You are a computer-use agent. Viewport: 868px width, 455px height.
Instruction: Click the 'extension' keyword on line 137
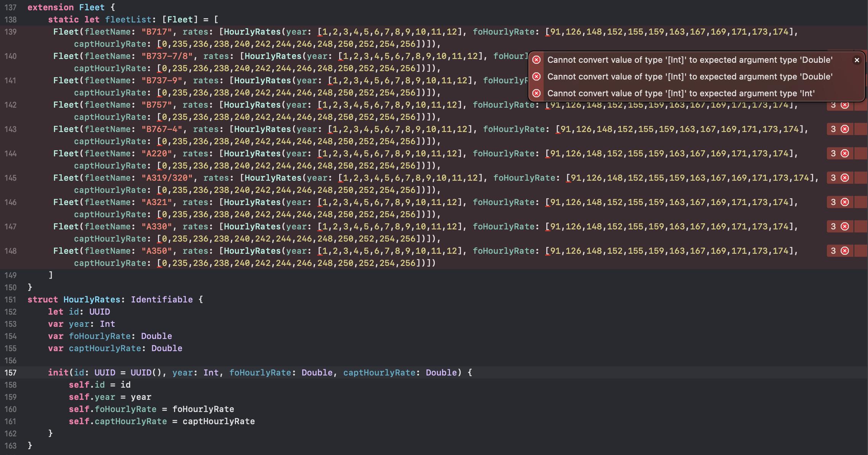[51, 7]
